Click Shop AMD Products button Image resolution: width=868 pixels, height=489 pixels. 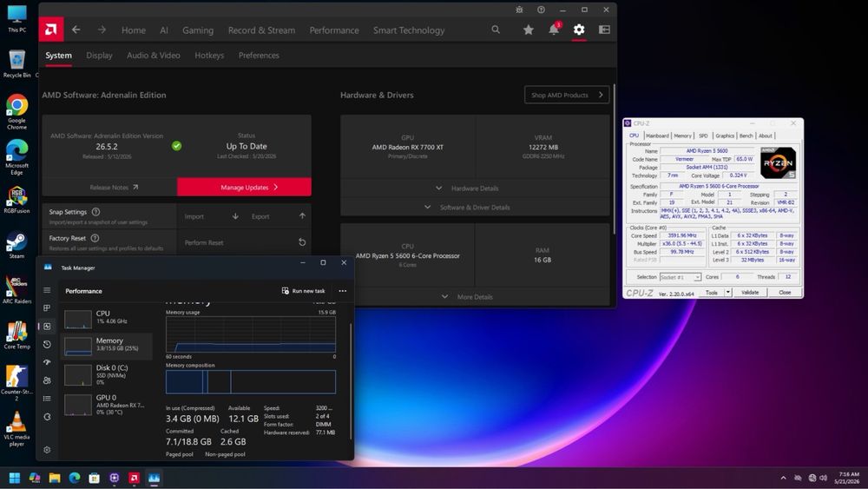567,95
